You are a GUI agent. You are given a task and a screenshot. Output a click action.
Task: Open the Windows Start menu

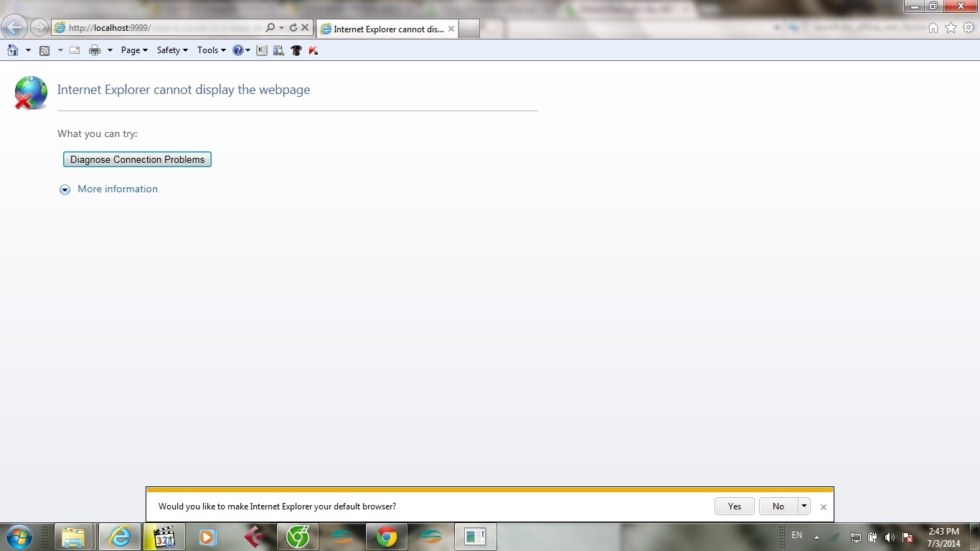click(x=19, y=537)
